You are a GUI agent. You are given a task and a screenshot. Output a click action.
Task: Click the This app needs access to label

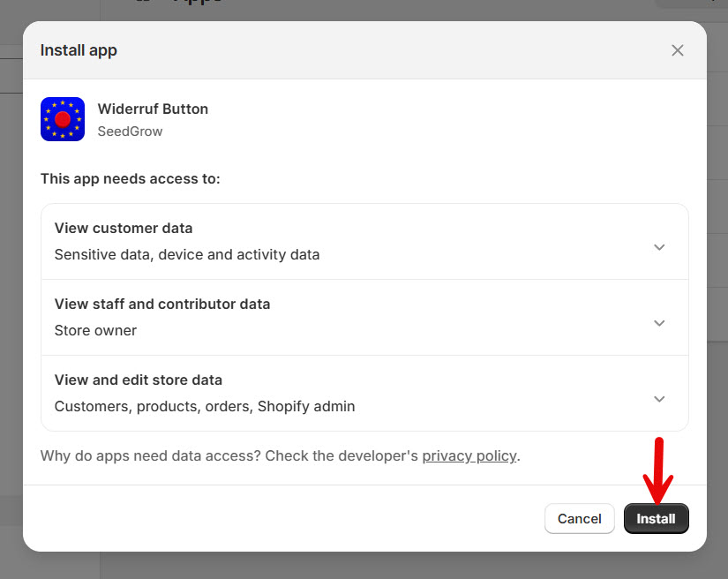click(x=130, y=179)
